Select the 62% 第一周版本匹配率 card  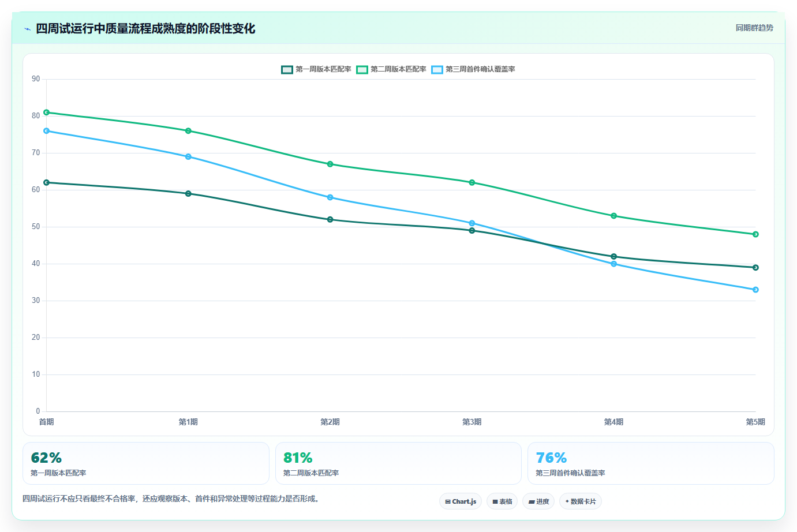tap(146, 463)
